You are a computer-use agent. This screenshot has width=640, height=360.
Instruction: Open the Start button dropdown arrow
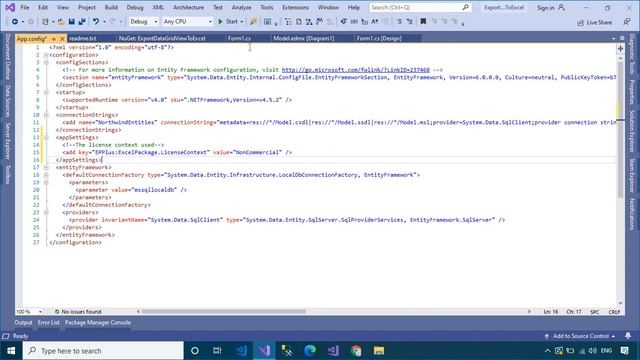tap(242, 22)
